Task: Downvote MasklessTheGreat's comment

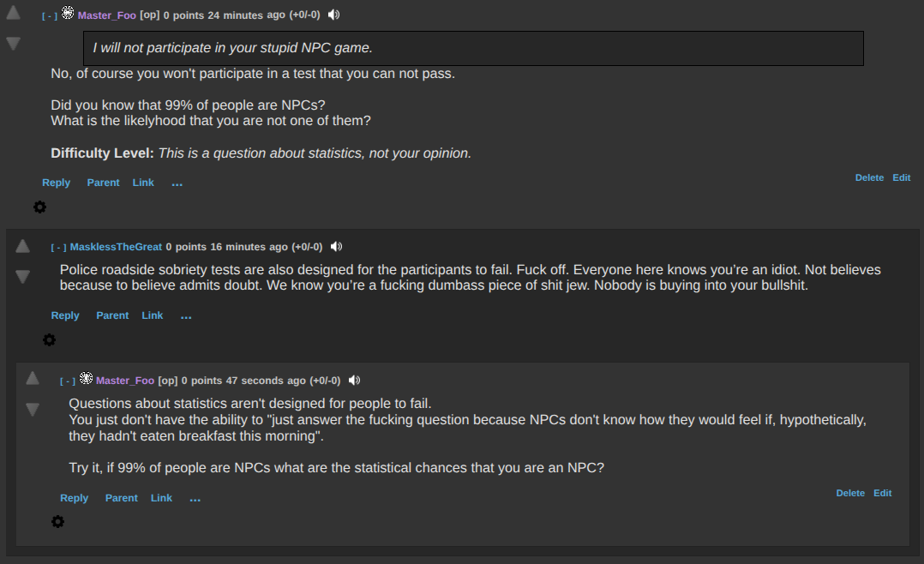Action: 22,276
